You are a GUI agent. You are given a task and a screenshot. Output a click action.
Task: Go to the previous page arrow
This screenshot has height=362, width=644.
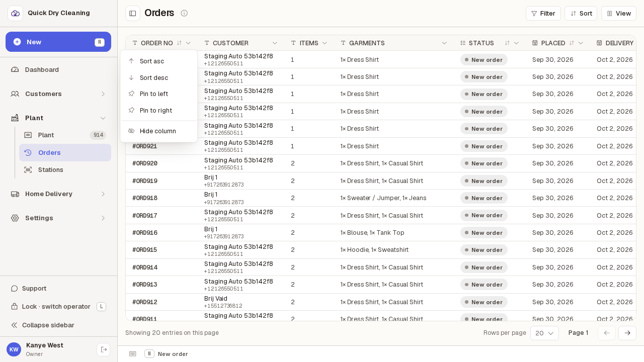click(x=607, y=333)
